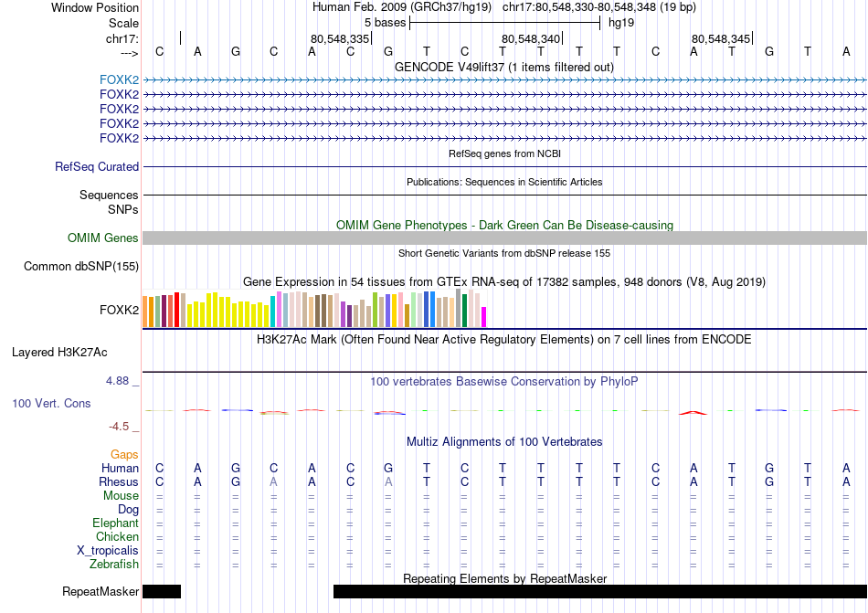Click the gray OMIM Genes item bar
The width and height of the screenshot is (868, 613).
[x=505, y=238]
